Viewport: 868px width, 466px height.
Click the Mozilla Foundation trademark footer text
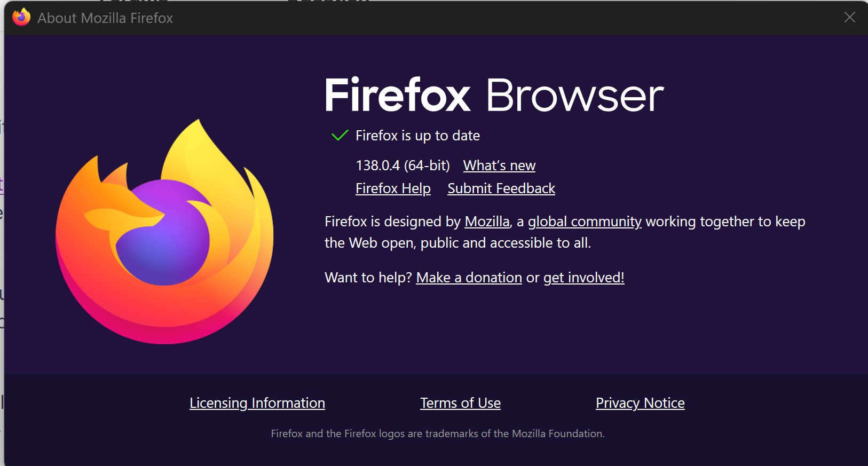coord(438,433)
